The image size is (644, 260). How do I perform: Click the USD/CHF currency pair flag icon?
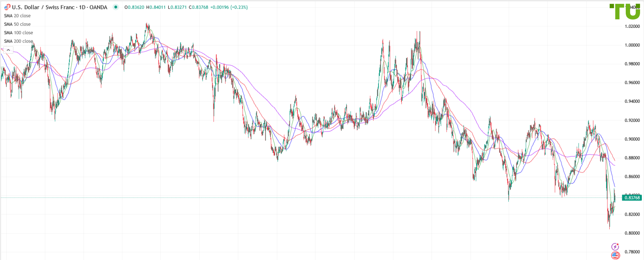tap(7, 7)
